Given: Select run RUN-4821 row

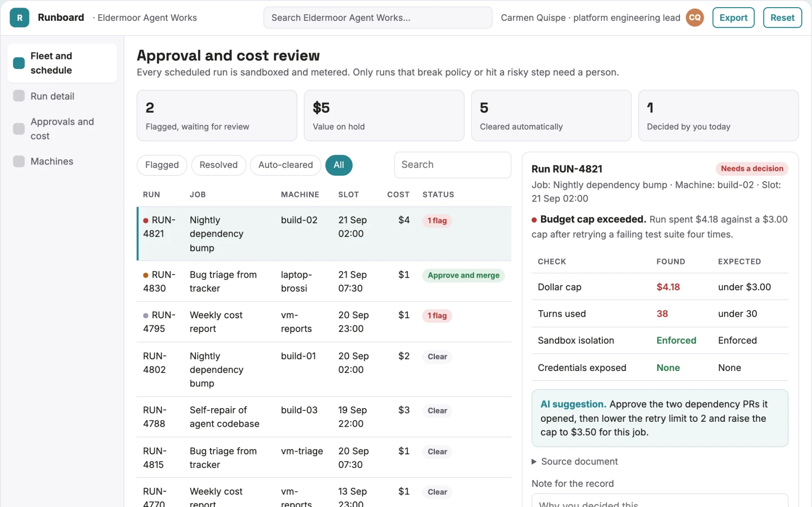Looking at the screenshot, I should tap(324, 234).
